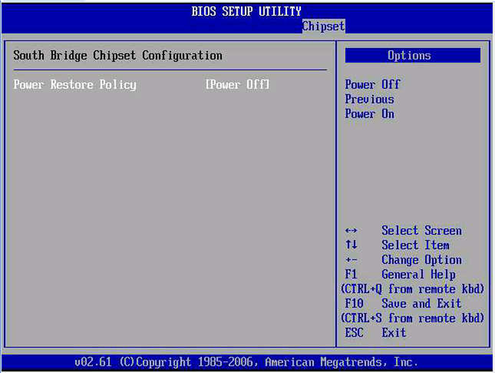Click the General Help text
Image resolution: width=495 pixels, height=373 pixels.
click(419, 274)
